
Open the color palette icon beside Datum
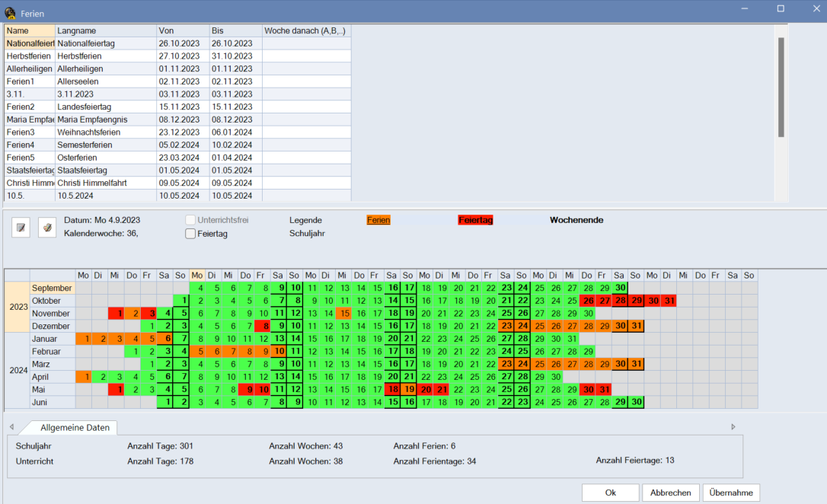(x=47, y=227)
